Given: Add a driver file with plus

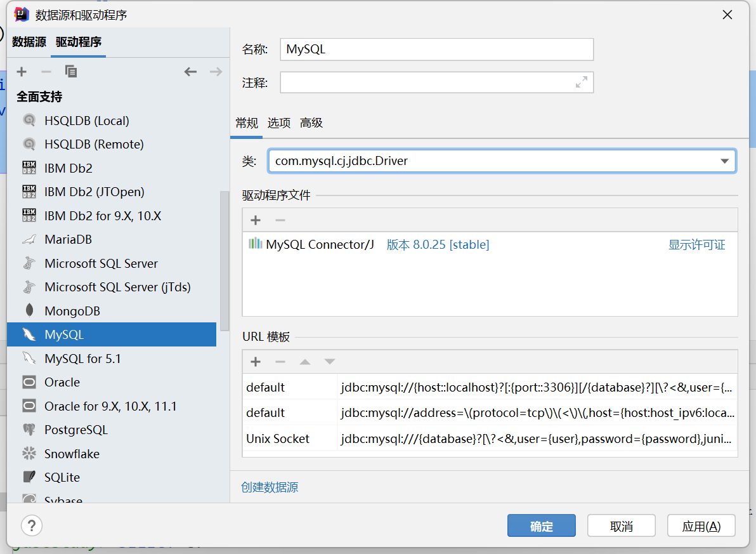Looking at the screenshot, I should pos(256,221).
